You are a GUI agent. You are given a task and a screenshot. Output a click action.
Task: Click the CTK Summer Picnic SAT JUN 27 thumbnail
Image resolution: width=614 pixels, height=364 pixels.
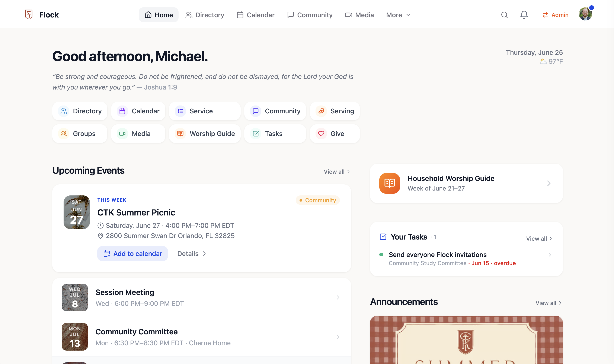pyautogui.click(x=77, y=212)
